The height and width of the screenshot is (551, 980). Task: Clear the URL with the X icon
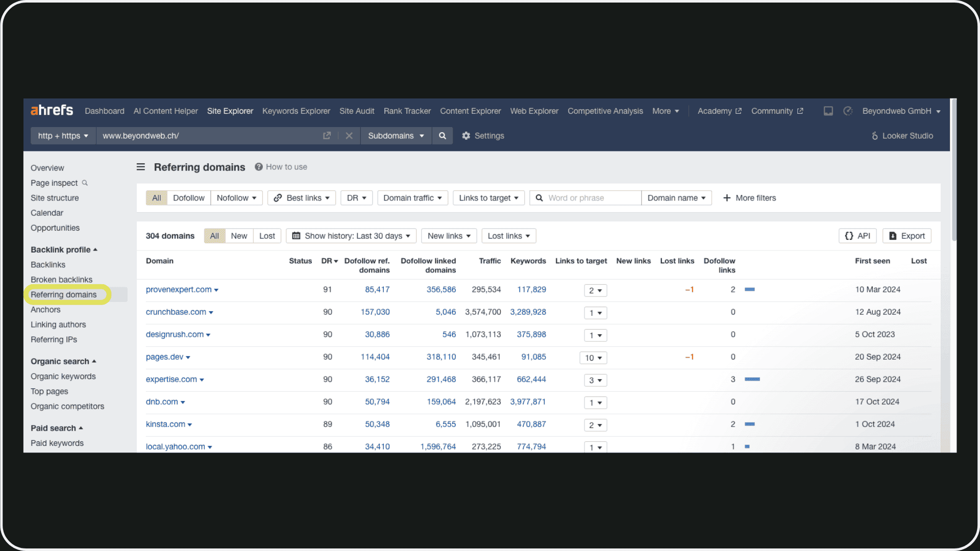349,136
